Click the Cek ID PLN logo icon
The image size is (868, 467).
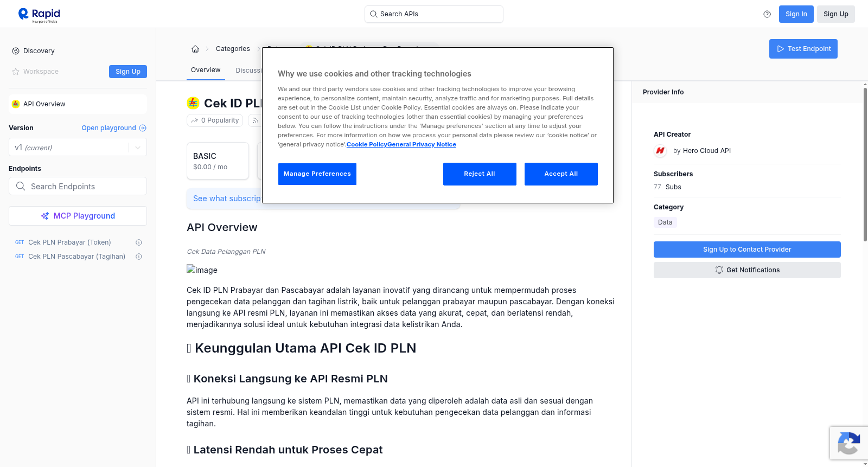coord(193,103)
